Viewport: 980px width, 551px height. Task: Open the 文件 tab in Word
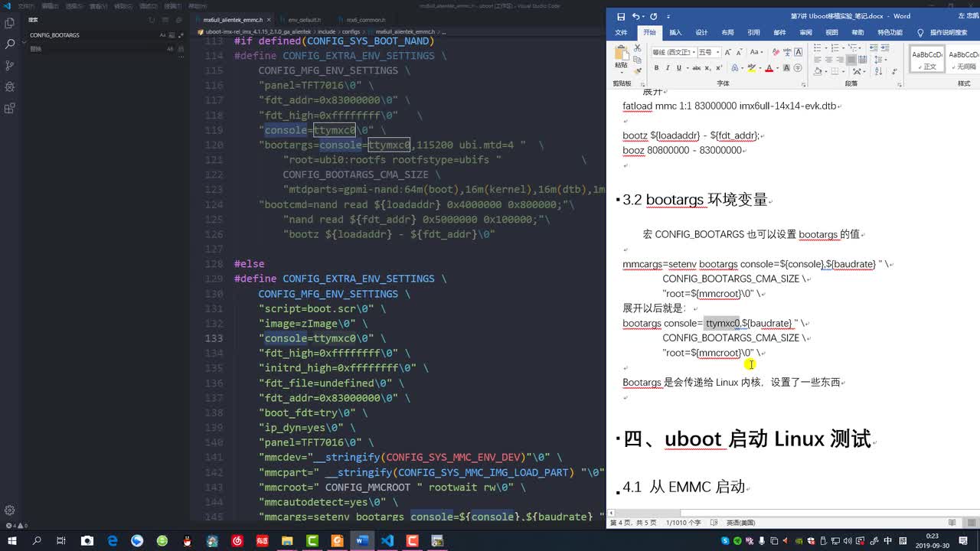621,33
